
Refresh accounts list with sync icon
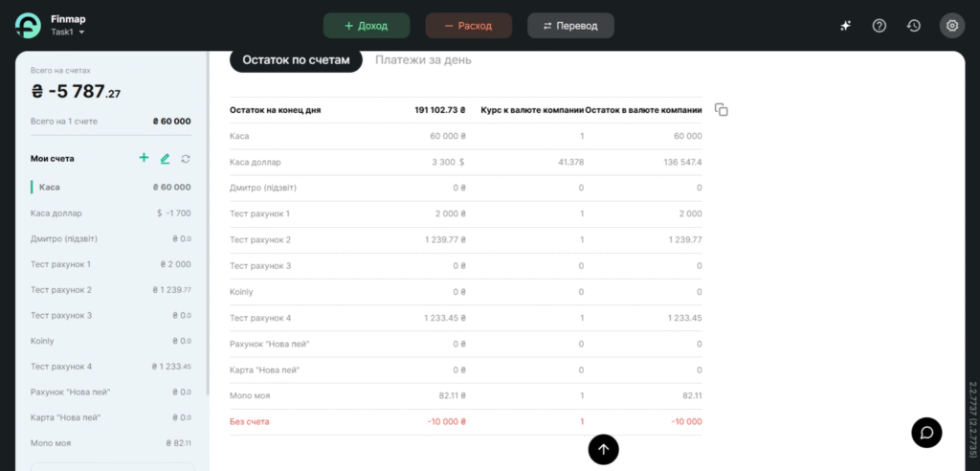point(186,158)
